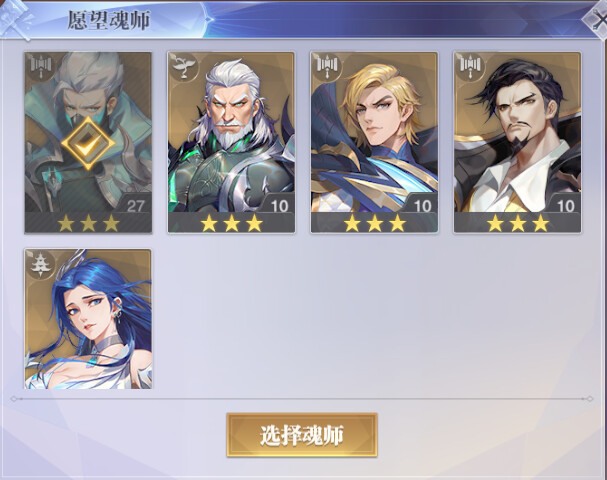This screenshot has width=607, height=480.
Task: Click the gold 选择魂师 button
Action: (302, 435)
